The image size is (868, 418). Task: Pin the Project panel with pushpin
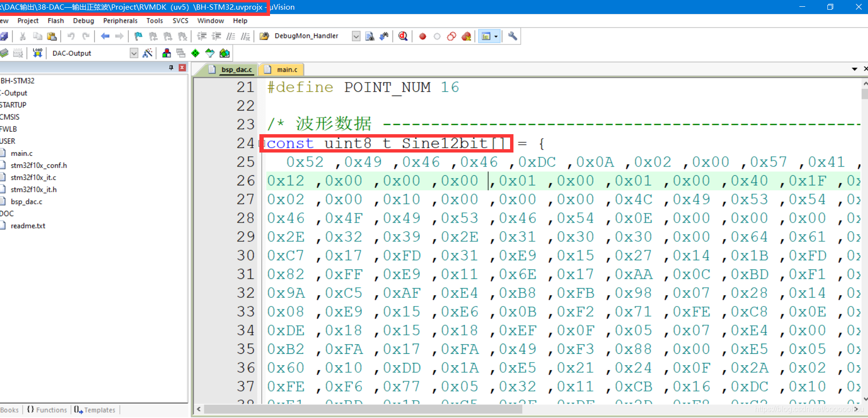click(x=171, y=68)
